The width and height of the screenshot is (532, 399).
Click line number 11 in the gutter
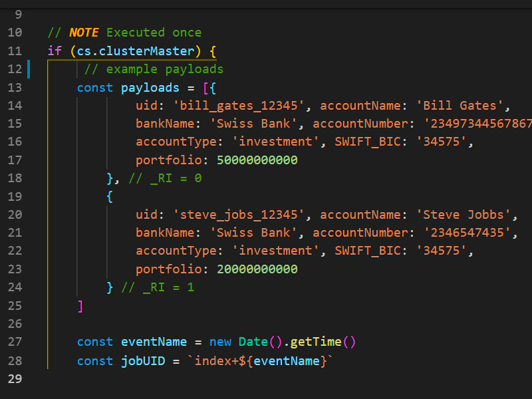[15, 51]
